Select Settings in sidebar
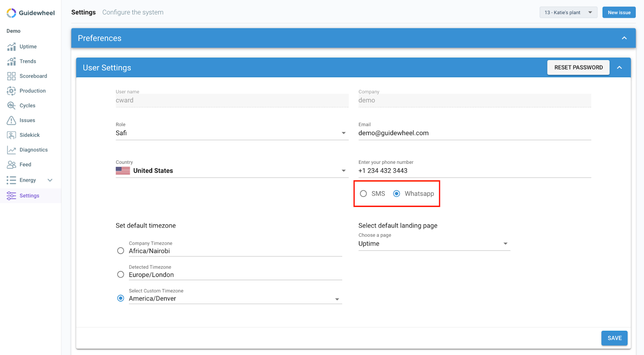644x355 pixels. [29, 196]
